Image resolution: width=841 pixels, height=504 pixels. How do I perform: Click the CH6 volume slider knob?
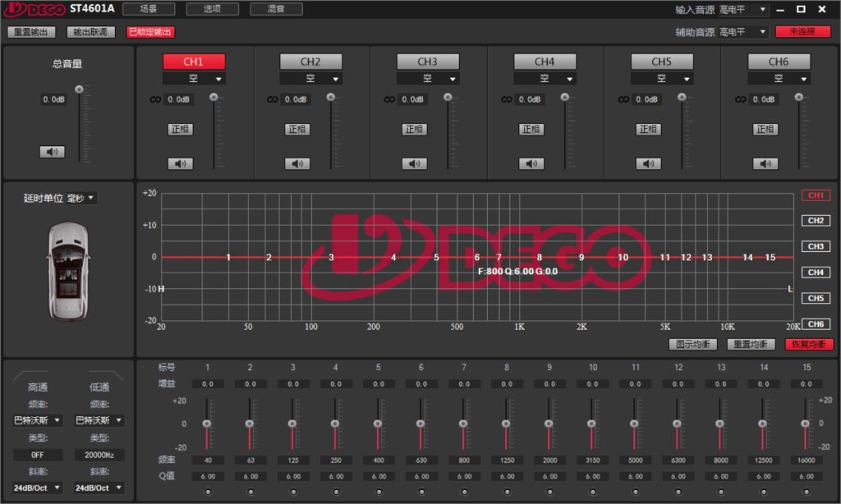(x=799, y=97)
